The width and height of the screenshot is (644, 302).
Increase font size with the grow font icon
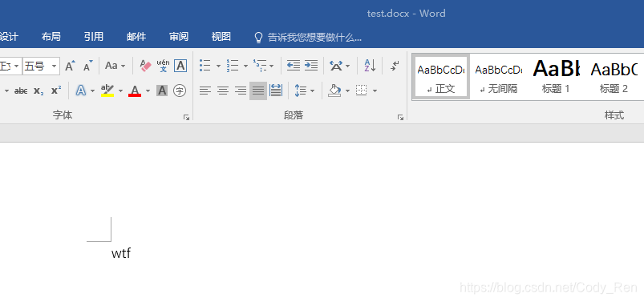point(70,66)
